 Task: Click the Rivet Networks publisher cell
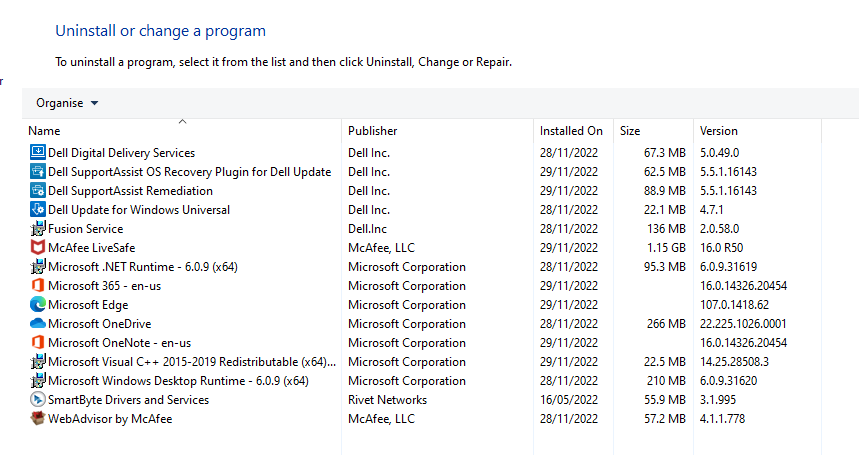387,400
